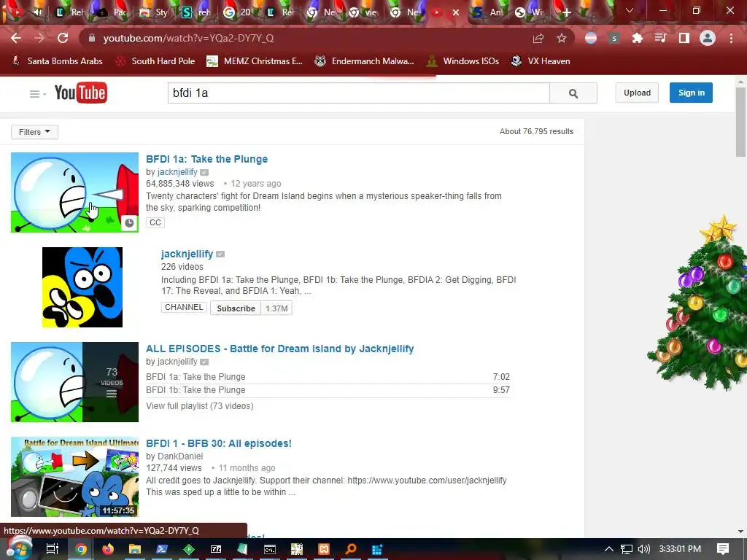Image resolution: width=747 pixels, height=560 pixels.
Task: Switch to the 'Wi' tab
Action: pyautogui.click(x=530, y=12)
